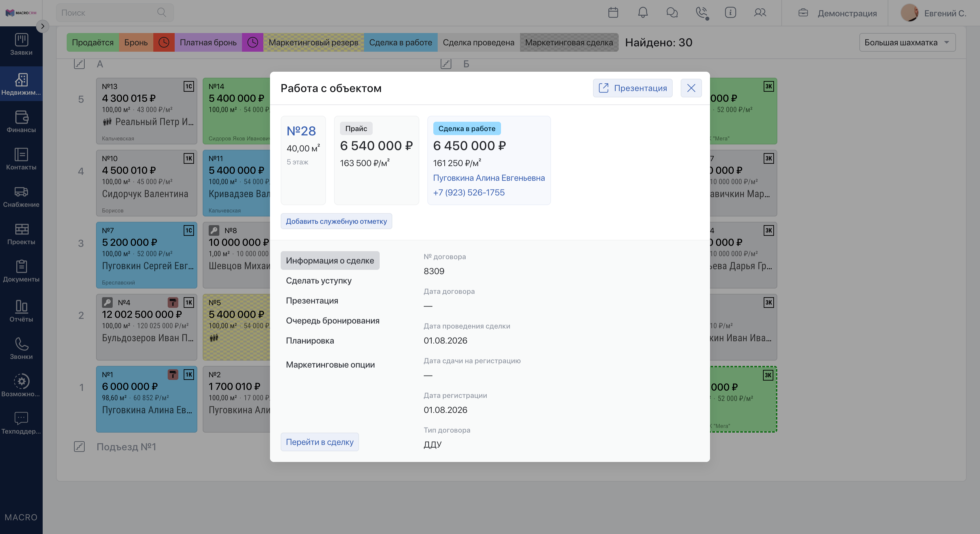Open apartment card №7

click(x=146, y=255)
